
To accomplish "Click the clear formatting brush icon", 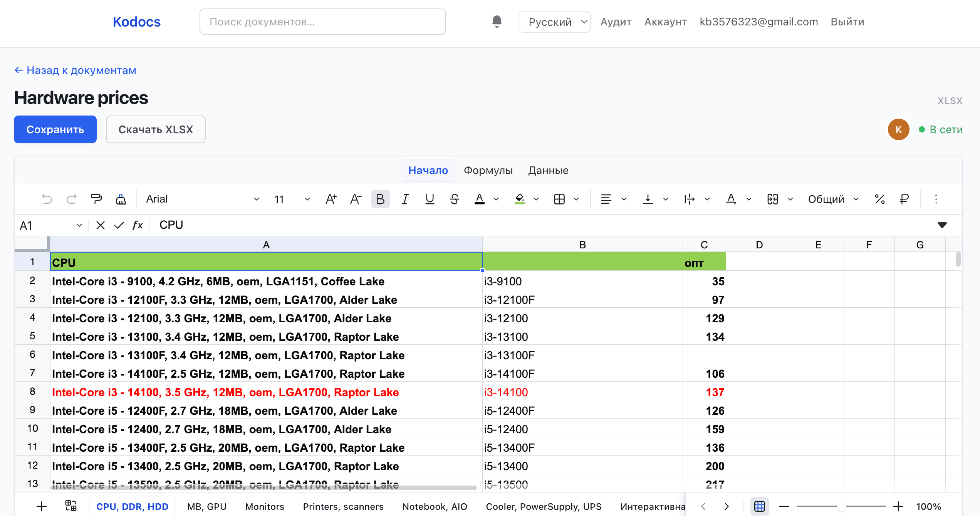I will 121,199.
